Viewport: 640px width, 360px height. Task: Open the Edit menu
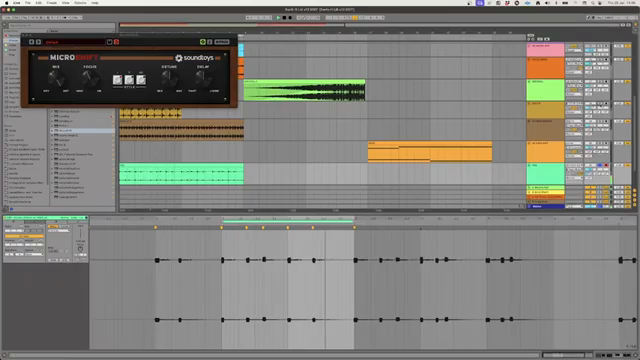38,3
